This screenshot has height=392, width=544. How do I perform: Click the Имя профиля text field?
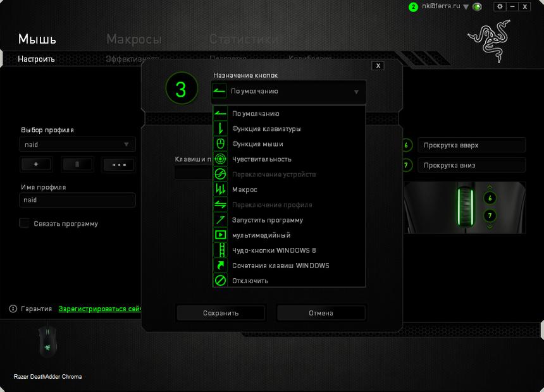77,200
